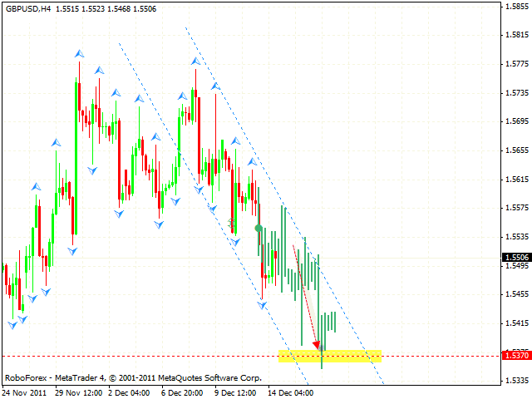
Task: Click the 1.5535 price axis label
Action: coord(517,236)
